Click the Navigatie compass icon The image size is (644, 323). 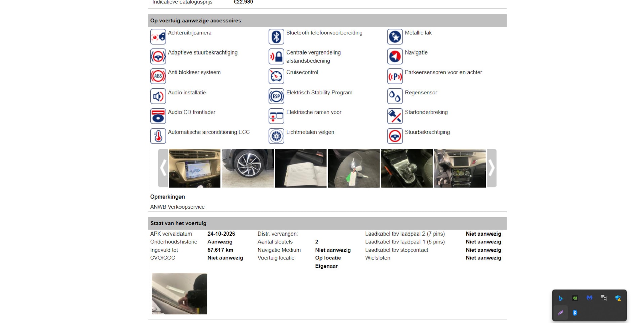point(395,57)
